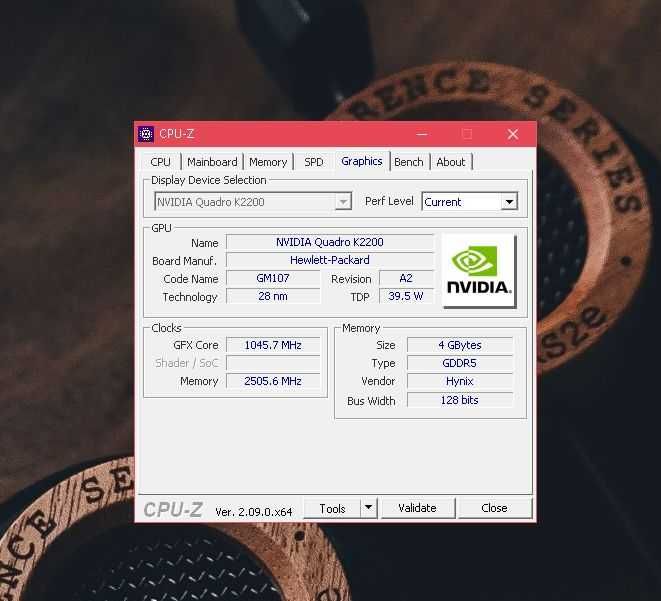Viewport: 661px width, 601px height.
Task: Click the 1045.7 MHz GFX Core value
Action: [x=273, y=345]
